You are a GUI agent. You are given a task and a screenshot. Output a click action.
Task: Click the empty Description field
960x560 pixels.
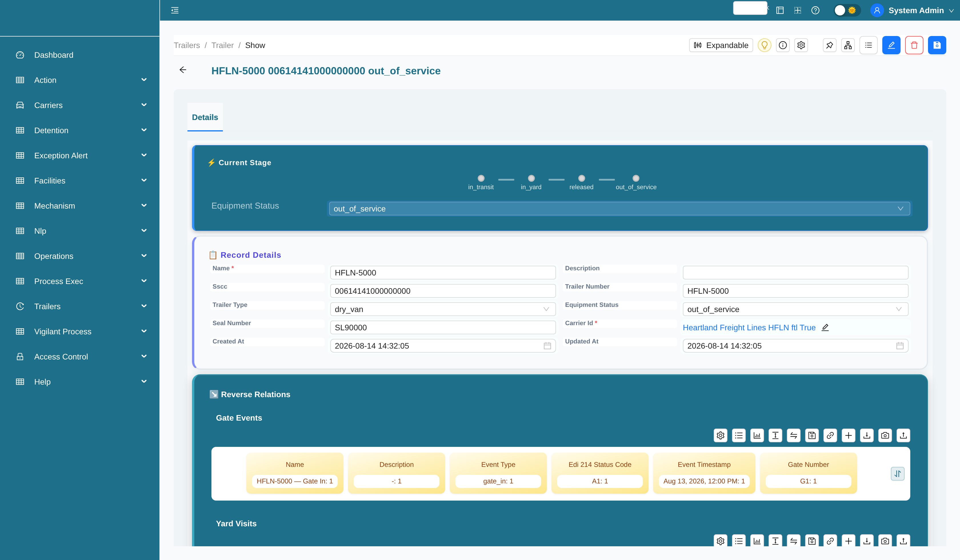click(795, 273)
